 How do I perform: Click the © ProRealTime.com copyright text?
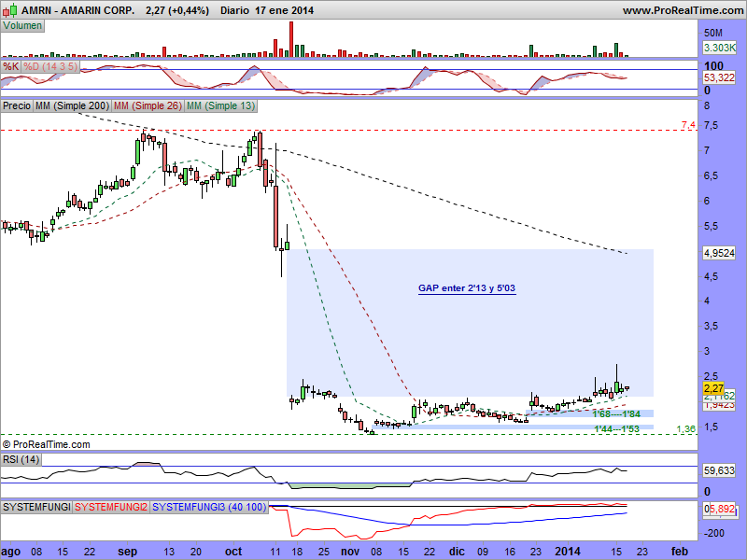(x=46, y=444)
